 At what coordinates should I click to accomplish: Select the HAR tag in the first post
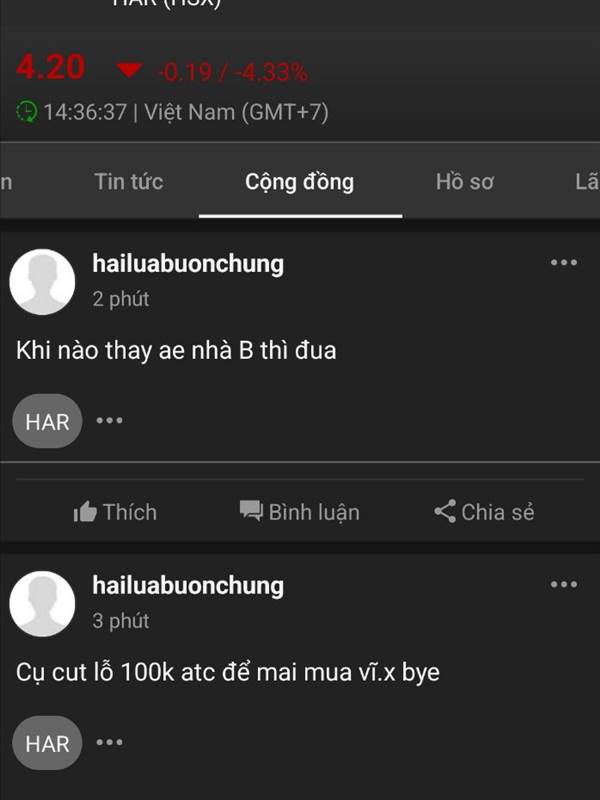47,421
